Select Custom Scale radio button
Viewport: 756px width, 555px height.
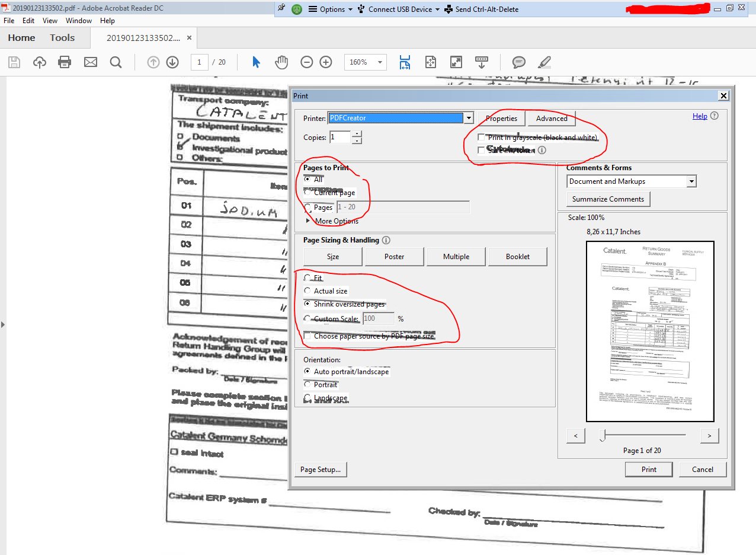307,318
